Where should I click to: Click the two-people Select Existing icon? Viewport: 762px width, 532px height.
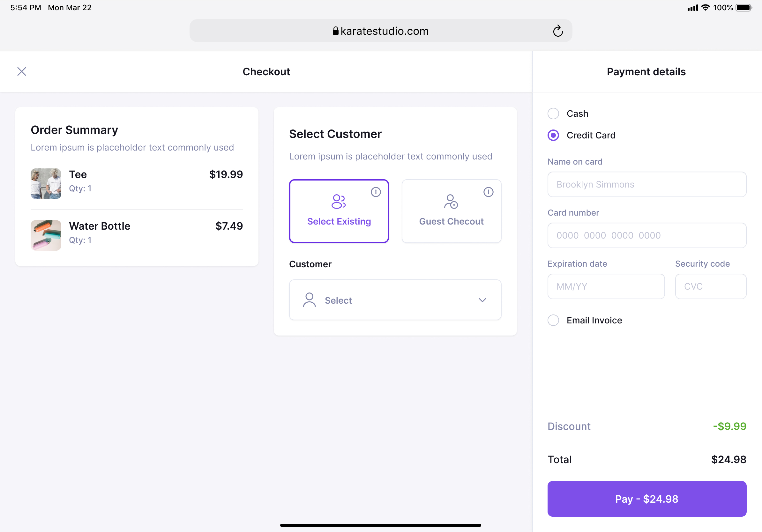339,201
